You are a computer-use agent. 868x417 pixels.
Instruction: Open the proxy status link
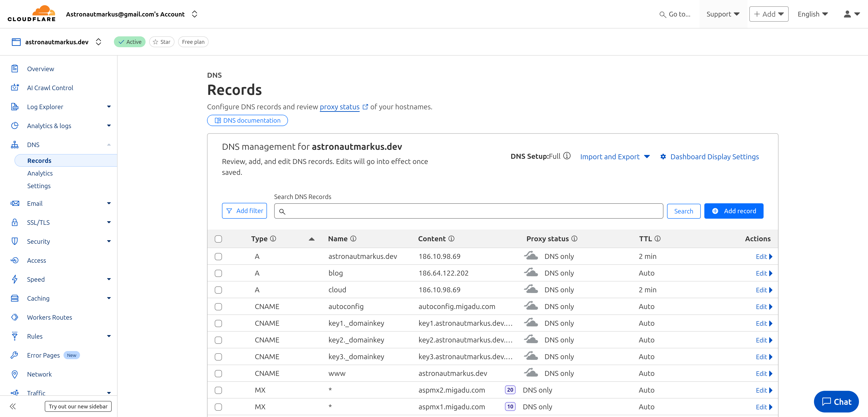pyautogui.click(x=339, y=107)
